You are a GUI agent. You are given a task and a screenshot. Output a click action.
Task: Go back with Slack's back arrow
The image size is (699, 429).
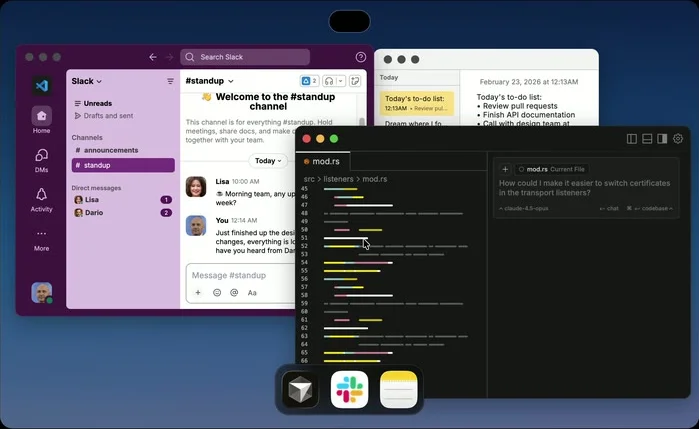point(153,57)
